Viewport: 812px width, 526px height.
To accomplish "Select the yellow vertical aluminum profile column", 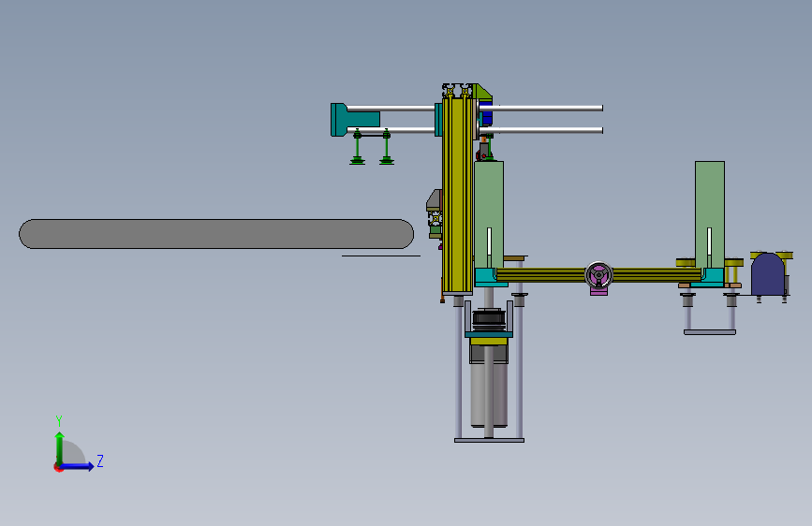I will pyautogui.click(x=458, y=194).
